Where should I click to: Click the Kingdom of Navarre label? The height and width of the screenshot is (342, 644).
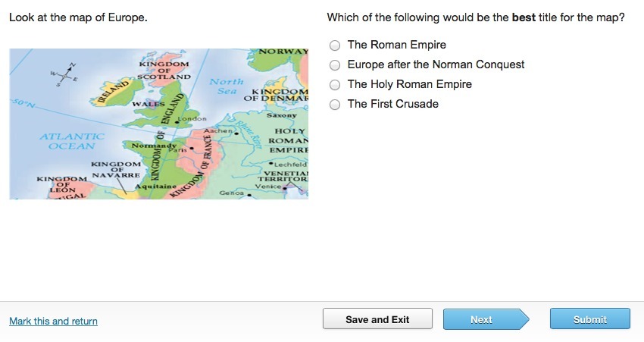coord(116,169)
